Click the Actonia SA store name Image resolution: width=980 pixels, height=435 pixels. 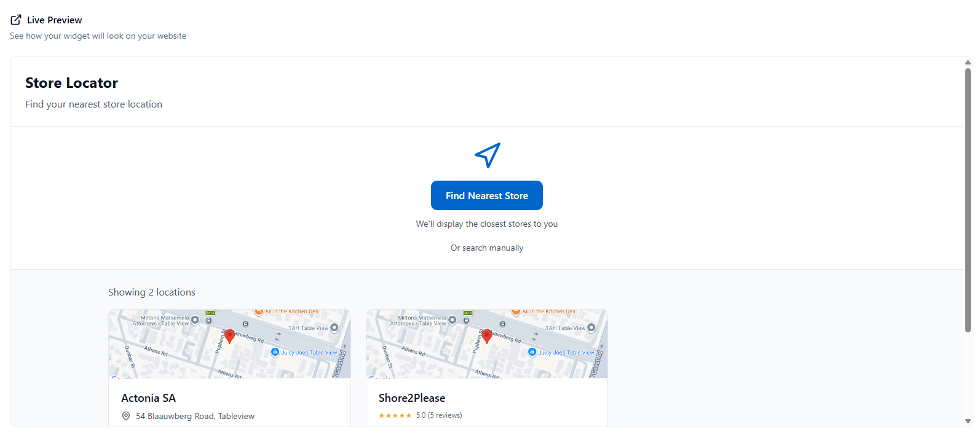tap(148, 398)
